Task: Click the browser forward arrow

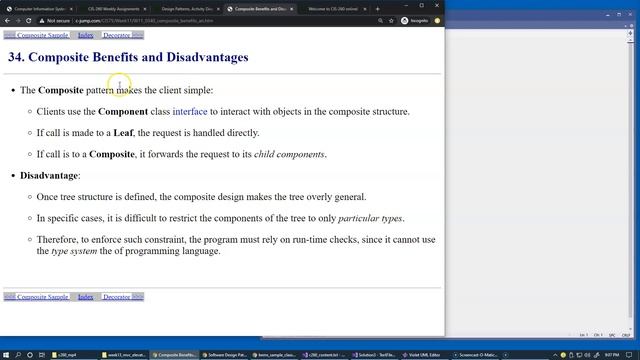Action: (18, 20)
